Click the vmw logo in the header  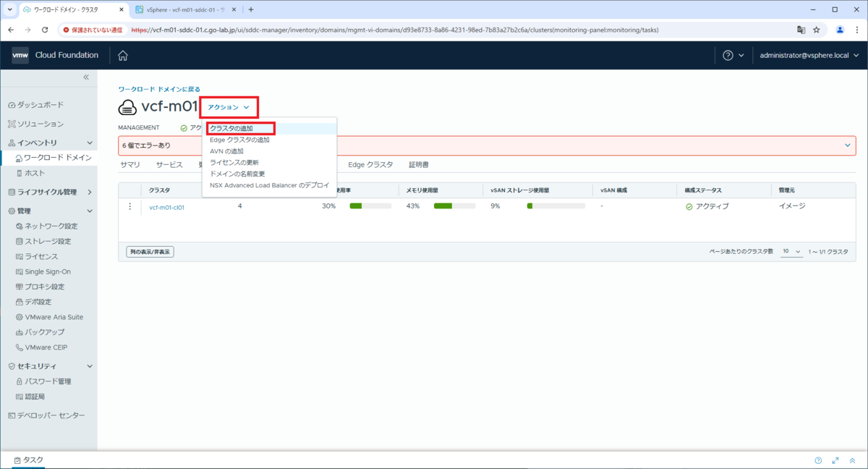point(20,56)
